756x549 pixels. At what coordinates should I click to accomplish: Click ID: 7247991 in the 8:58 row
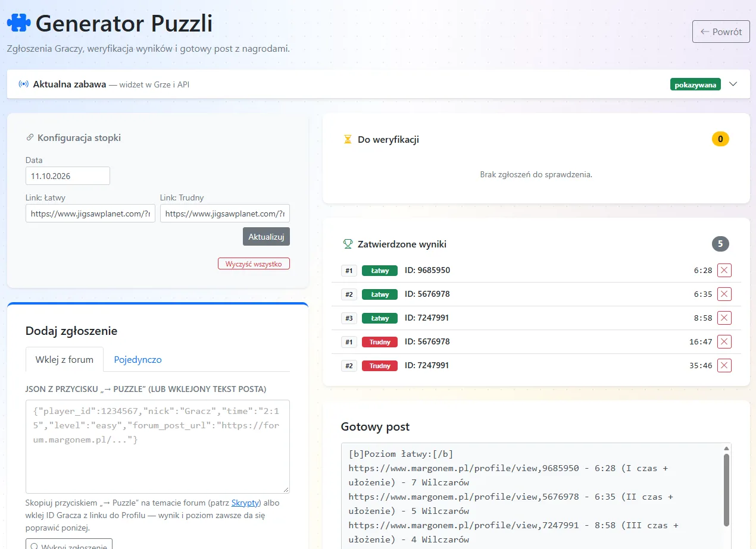pyautogui.click(x=427, y=318)
